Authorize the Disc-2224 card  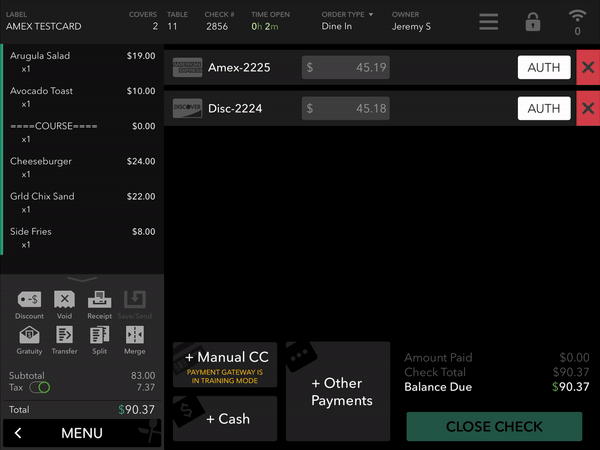(x=544, y=108)
